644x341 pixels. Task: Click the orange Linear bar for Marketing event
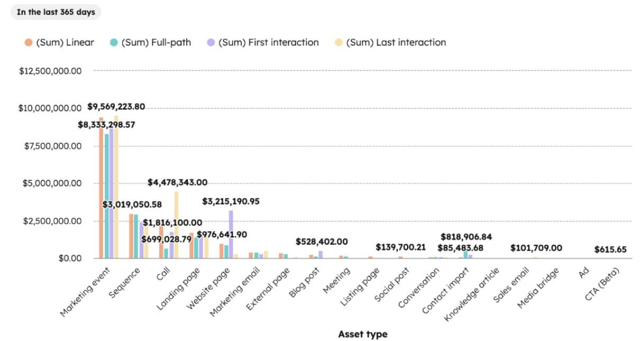[101, 188]
